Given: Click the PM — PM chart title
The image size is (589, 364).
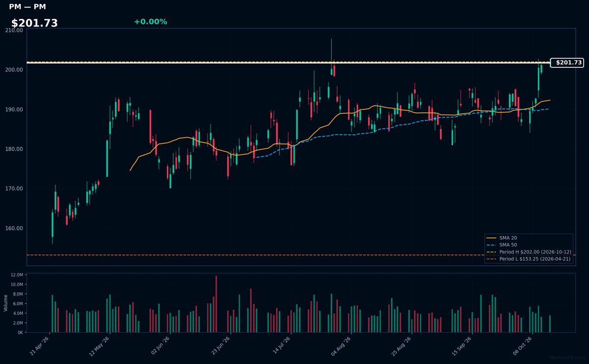Looking at the screenshot, I should pos(27,7).
